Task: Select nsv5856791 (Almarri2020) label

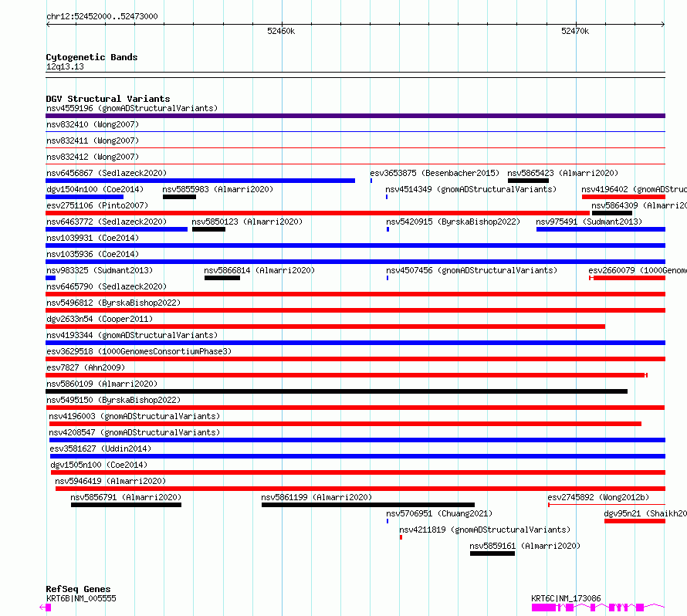Action: click(x=126, y=497)
